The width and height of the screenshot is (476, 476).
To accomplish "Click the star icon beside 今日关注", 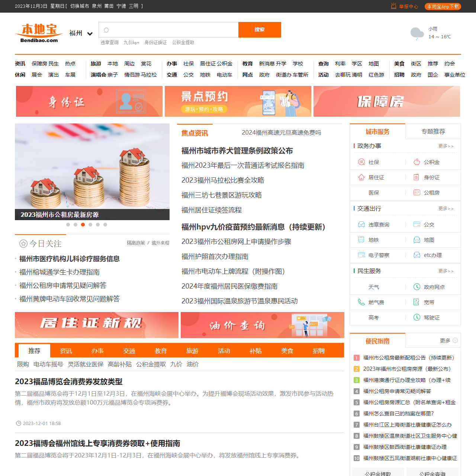I will 23,244.
